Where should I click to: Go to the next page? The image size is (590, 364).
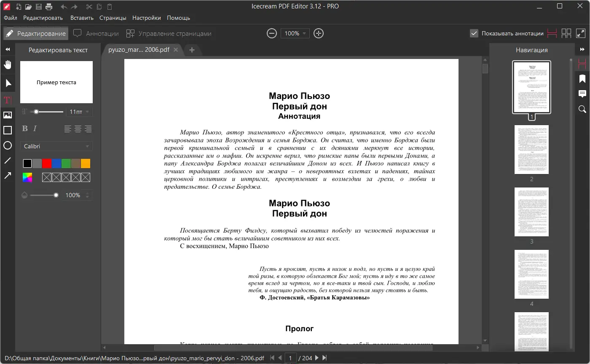point(316,358)
